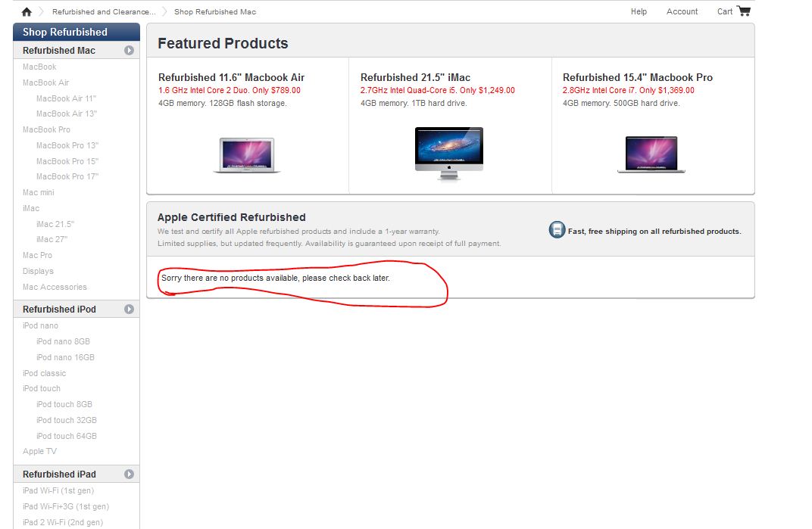Go to the home icon in breadcrumb
812x529 pixels.
[x=27, y=11]
